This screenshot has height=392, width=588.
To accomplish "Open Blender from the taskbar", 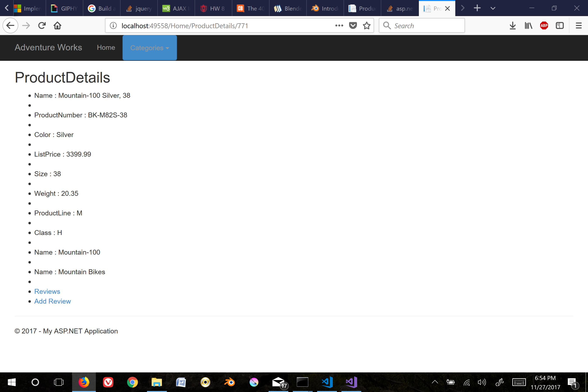I will (230, 382).
